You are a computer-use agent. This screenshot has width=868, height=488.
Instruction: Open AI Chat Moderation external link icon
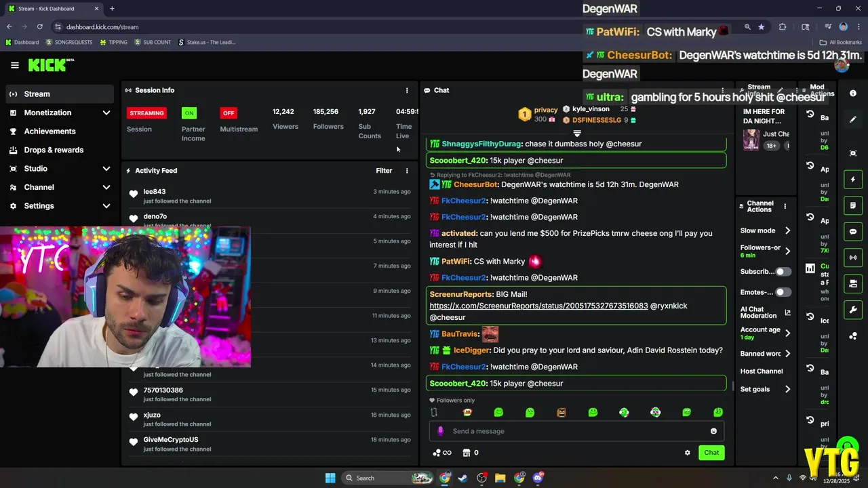(787, 312)
